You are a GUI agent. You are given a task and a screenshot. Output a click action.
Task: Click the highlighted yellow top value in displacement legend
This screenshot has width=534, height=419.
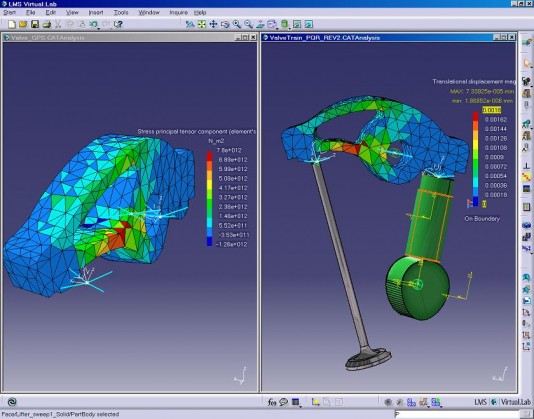coord(492,110)
